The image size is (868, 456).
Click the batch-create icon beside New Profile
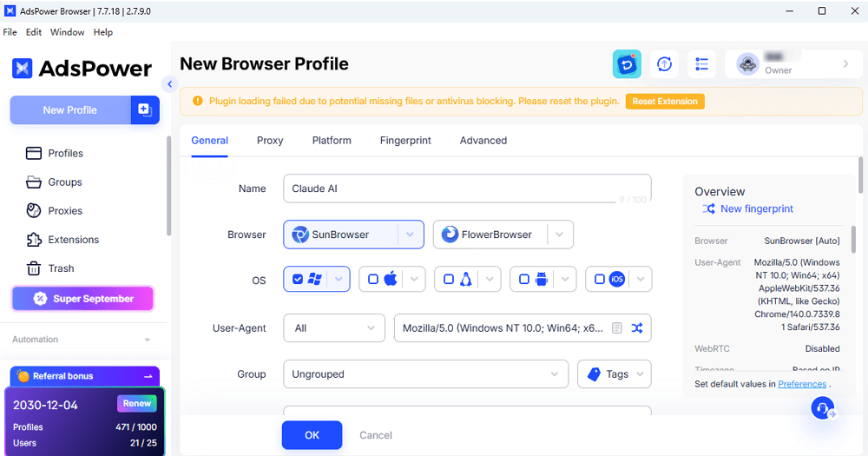tap(145, 110)
